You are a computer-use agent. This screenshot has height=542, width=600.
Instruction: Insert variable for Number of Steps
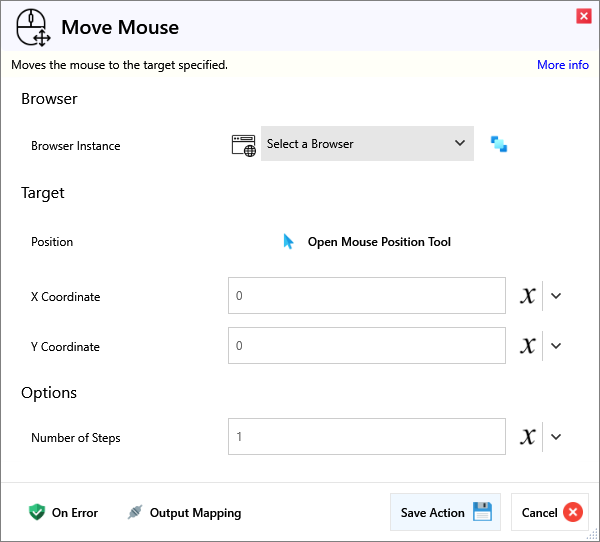click(528, 437)
